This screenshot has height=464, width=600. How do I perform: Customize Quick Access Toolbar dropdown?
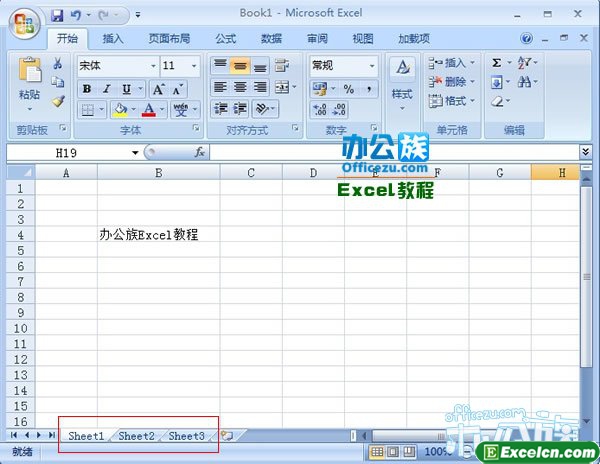[x=138, y=15]
